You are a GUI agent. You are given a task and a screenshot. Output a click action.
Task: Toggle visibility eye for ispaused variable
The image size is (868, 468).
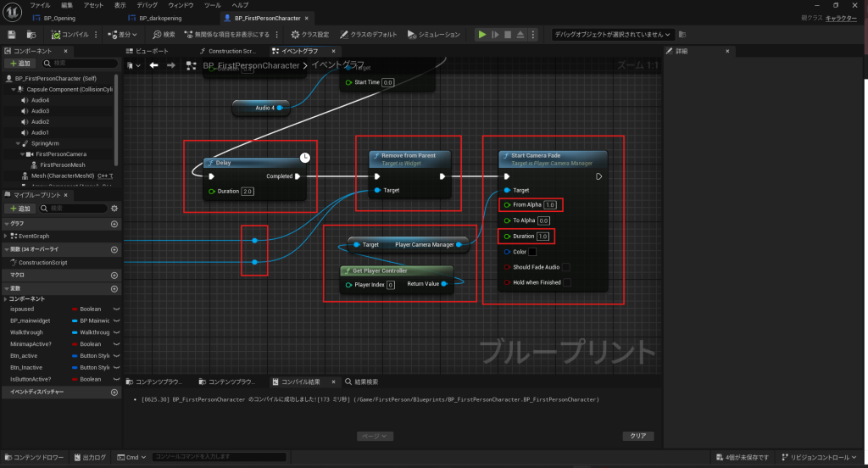[116, 309]
